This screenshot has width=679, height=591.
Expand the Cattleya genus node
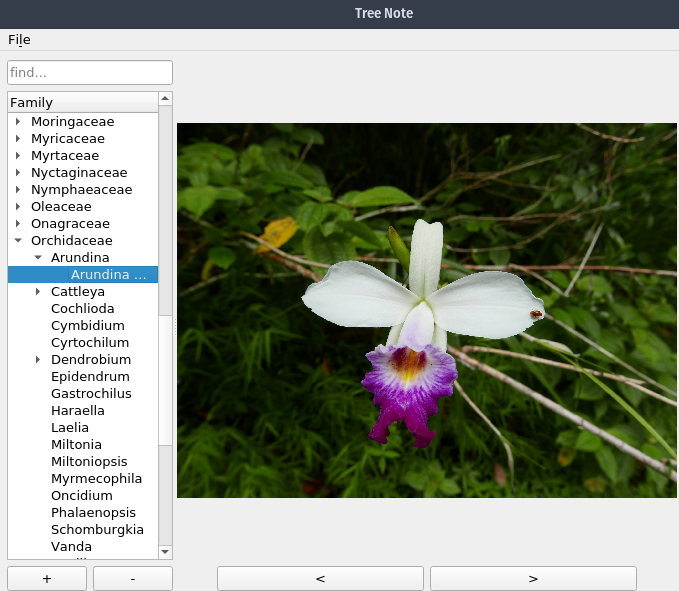tap(38, 292)
